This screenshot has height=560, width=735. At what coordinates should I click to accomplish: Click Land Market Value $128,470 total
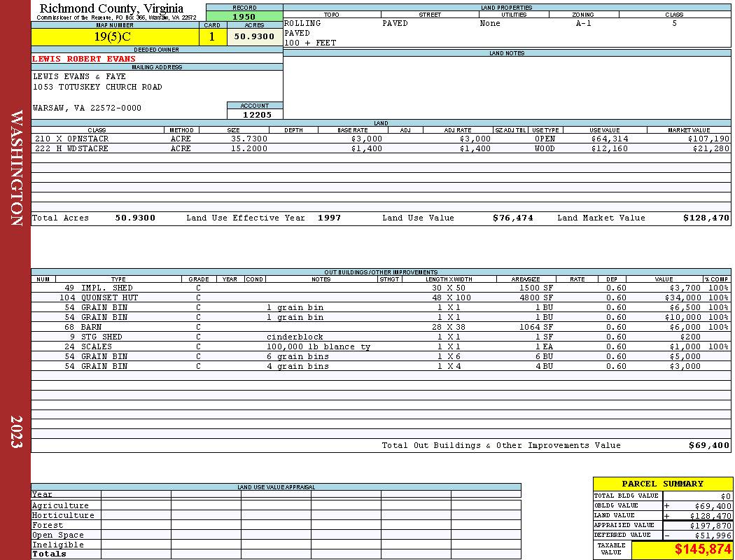coord(706,218)
